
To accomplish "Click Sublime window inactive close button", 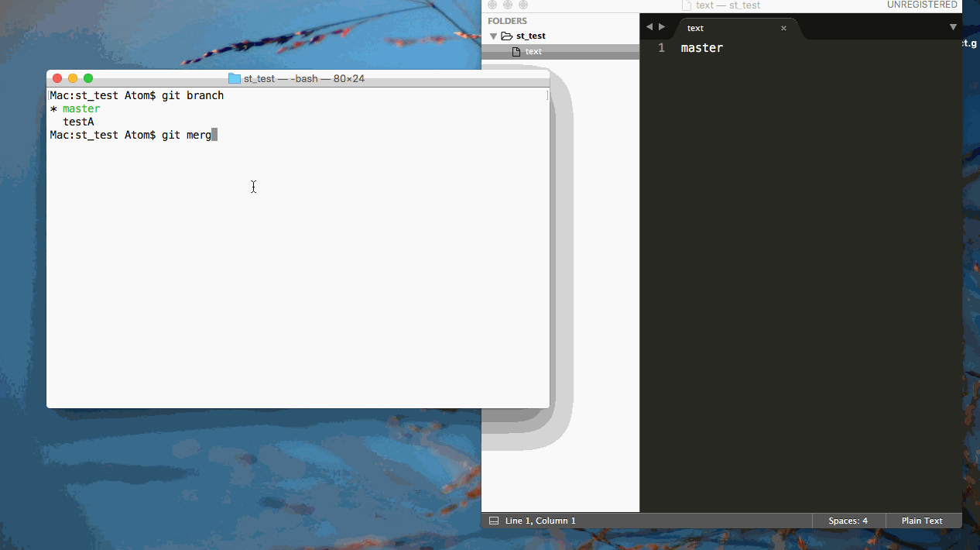I will (492, 5).
